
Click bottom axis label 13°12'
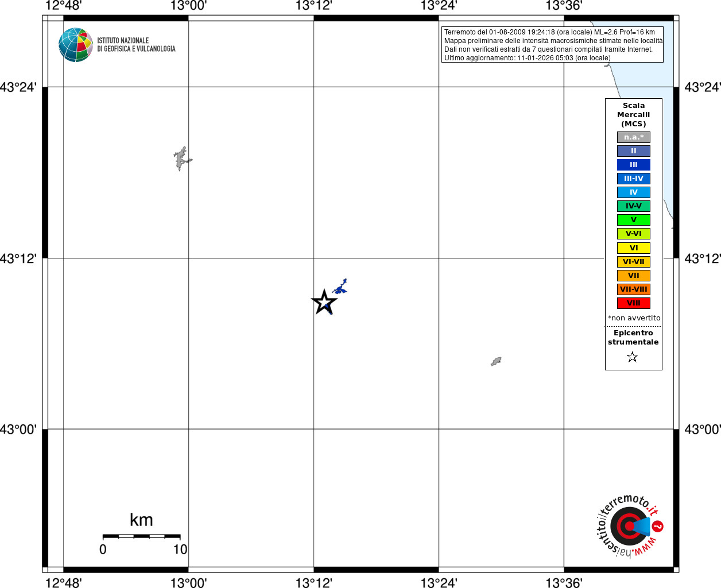tap(313, 583)
